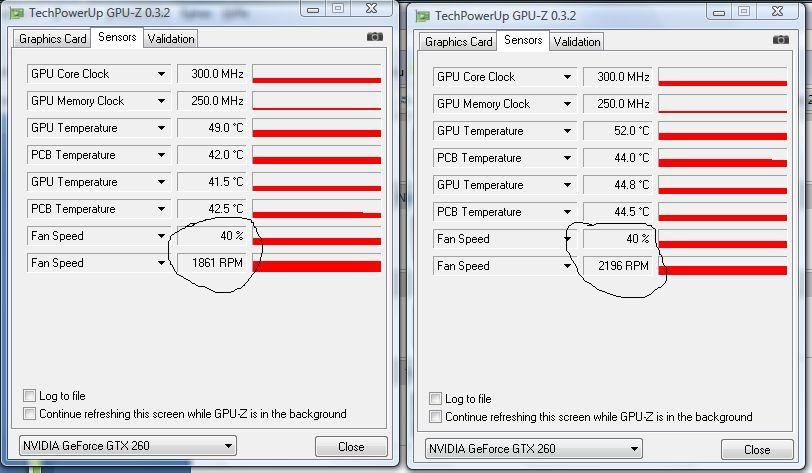This screenshot has height=473, width=812.
Task: Click the 44.0 °C PCB temperature value
Action: [618, 158]
